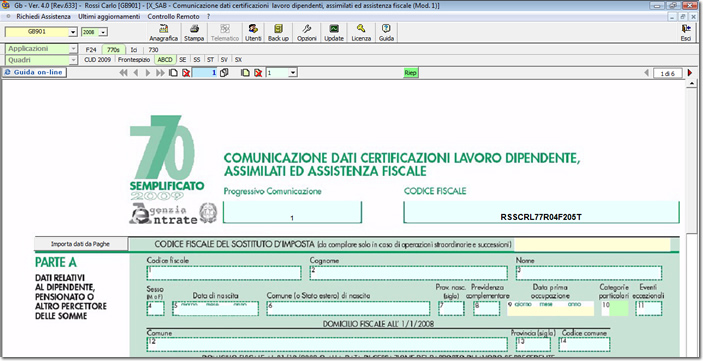The height and width of the screenshot is (361, 703).
Task: Go to previous record arrow
Action: 136,73
